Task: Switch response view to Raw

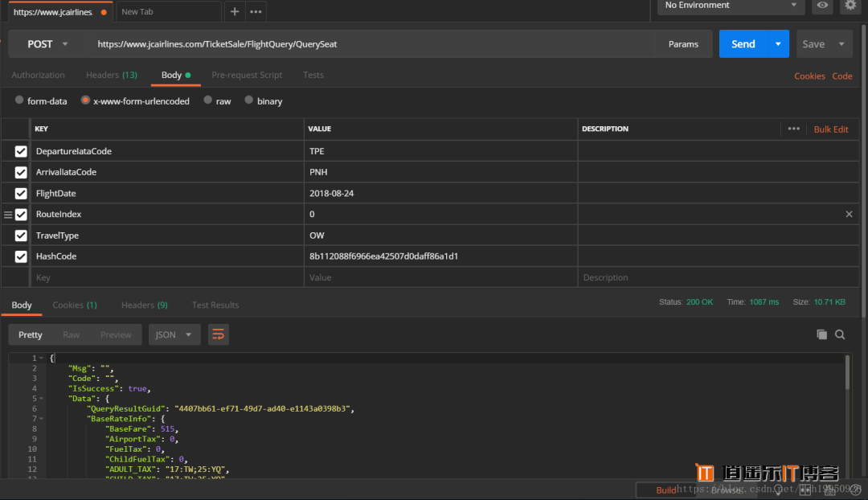Action: click(x=72, y=334)
